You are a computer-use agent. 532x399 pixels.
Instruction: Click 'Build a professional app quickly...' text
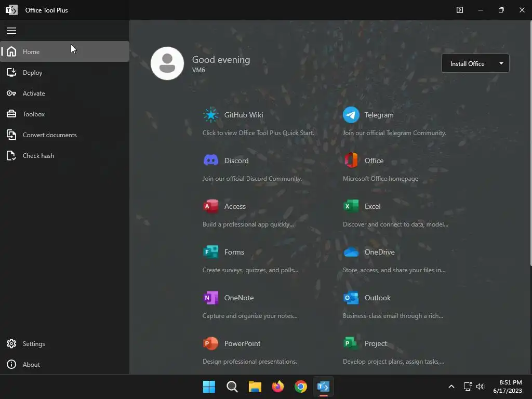coord(248,224)
